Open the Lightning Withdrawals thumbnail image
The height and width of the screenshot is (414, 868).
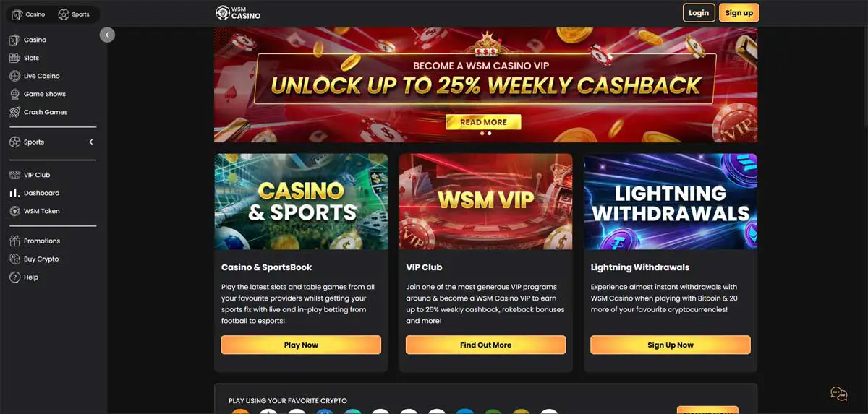pos(671,202)
